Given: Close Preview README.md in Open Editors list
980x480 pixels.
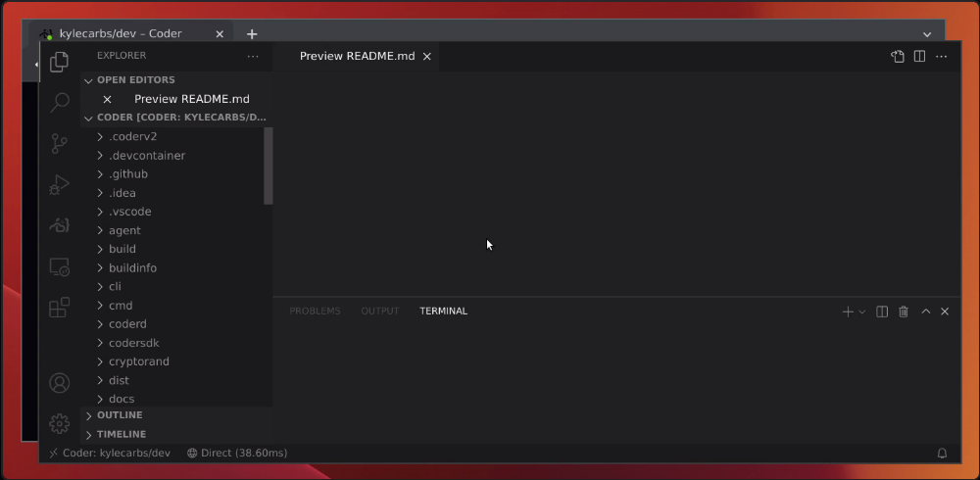Looking at the screenshot, I should coord(107,99).
